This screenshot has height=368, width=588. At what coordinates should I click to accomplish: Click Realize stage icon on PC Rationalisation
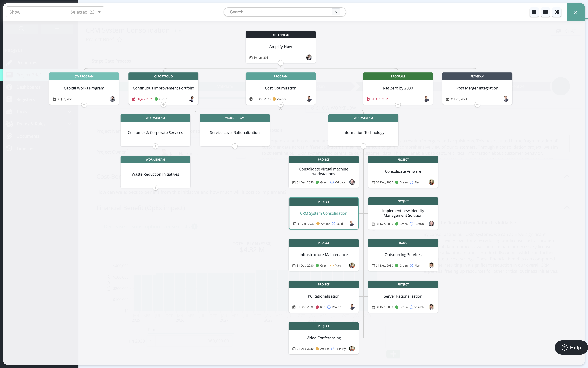(x=329, y=307)
